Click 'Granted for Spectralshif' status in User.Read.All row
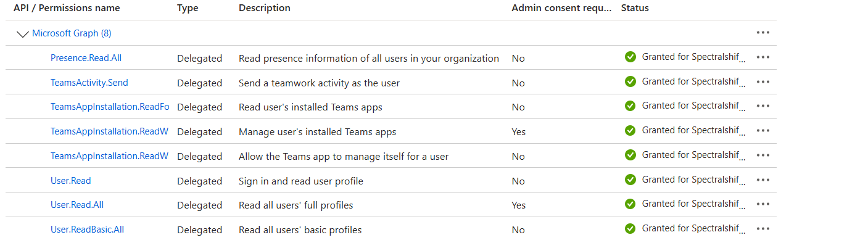The image size is (868, 240). click(693, 204)
